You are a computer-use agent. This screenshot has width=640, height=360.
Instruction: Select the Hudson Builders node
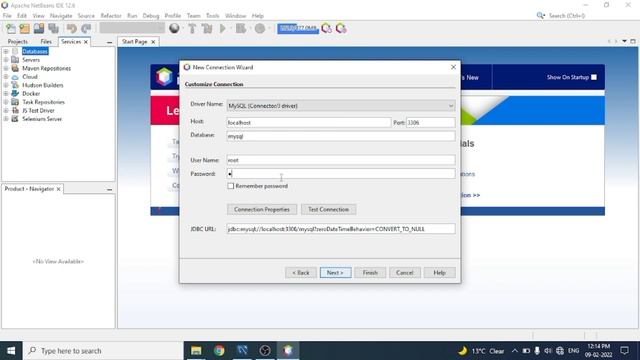(42, 85)
